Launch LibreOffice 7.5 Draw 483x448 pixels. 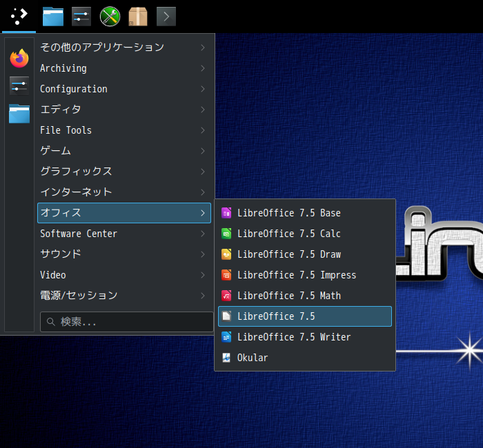(305, 254)
